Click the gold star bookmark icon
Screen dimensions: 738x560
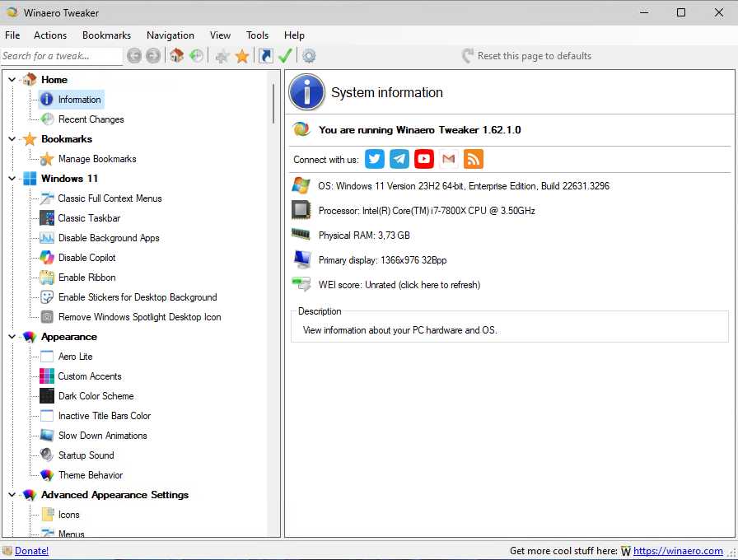(x=241, y=55)
